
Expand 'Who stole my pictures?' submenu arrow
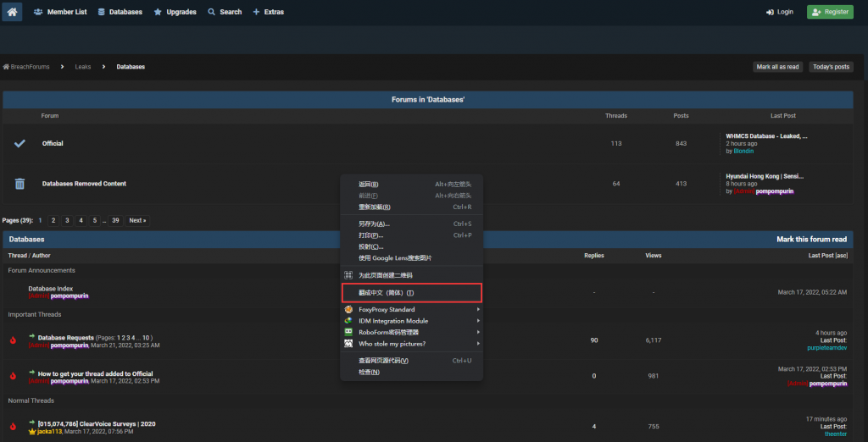[478, 344]
